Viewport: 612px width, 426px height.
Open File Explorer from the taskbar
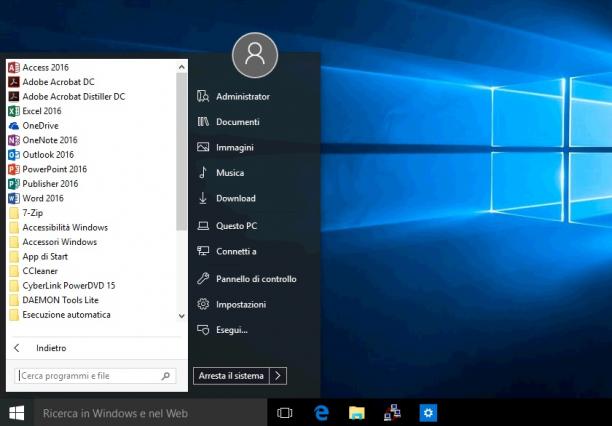click(x=357, y=413)
